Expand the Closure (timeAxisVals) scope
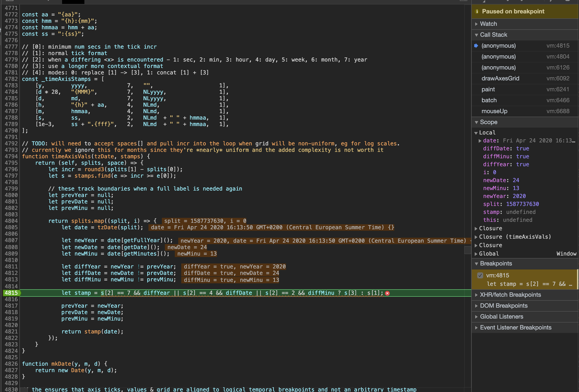579x392 pixels. pos(476,237)
